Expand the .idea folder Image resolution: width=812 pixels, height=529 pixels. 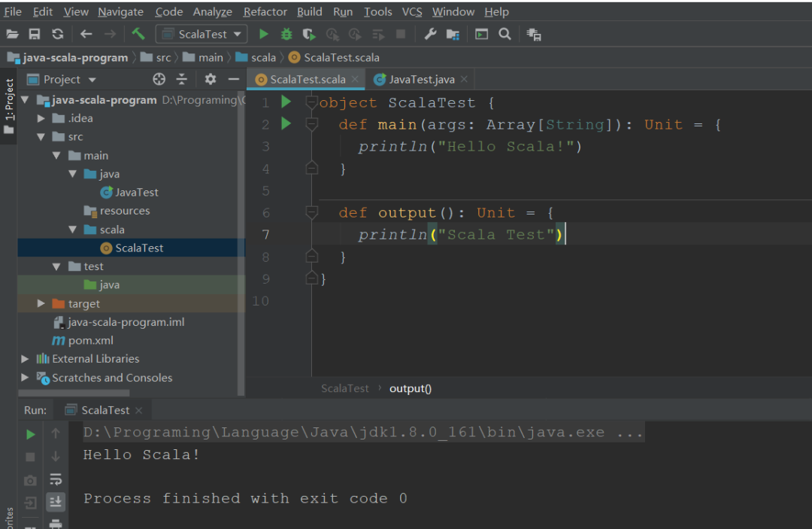click(41, 118)
